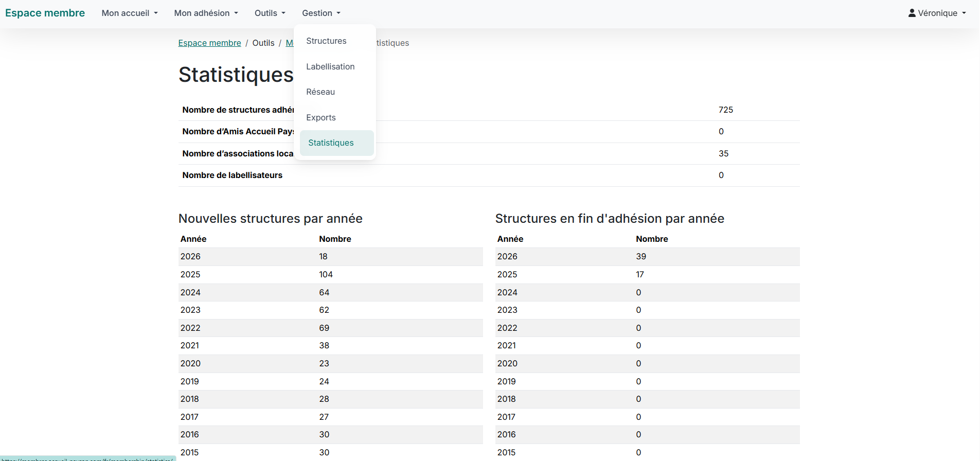Click the dropdown caret next to Véronique
The width and height of the screenshot is (980, 461).
[964, 13]
